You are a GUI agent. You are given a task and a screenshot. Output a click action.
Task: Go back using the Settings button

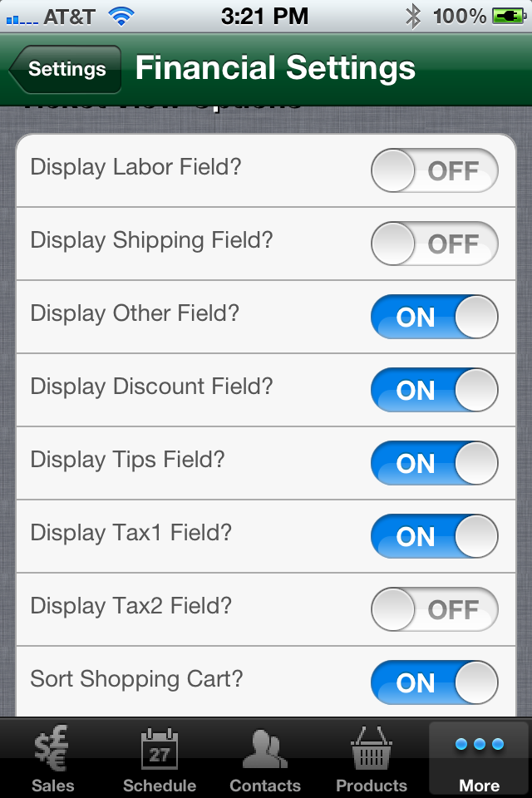[x=65, y=69]
